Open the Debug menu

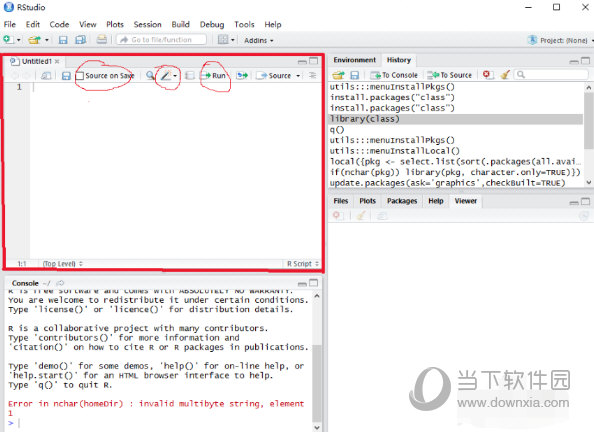coord(212,24)
